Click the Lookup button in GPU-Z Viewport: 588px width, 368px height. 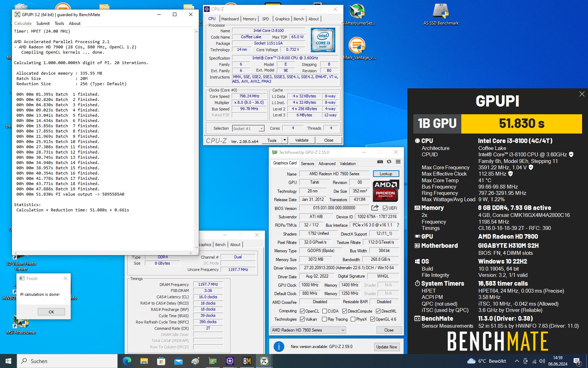tap(386, 174)
